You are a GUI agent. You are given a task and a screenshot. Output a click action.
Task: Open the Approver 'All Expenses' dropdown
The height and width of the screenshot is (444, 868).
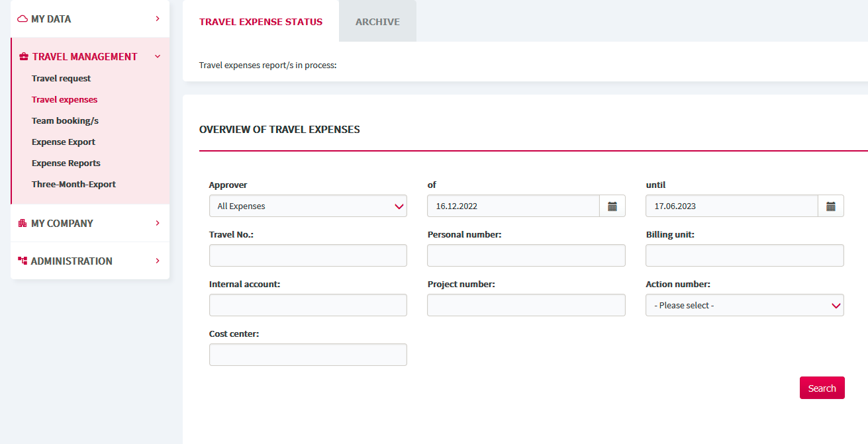[308, 206]
